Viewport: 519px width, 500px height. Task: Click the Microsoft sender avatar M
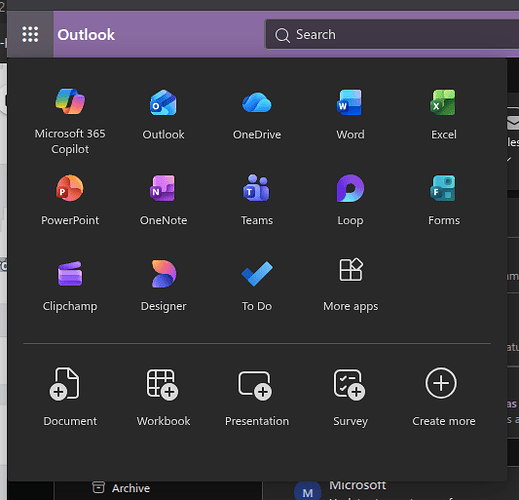click(x=307, y=492)
